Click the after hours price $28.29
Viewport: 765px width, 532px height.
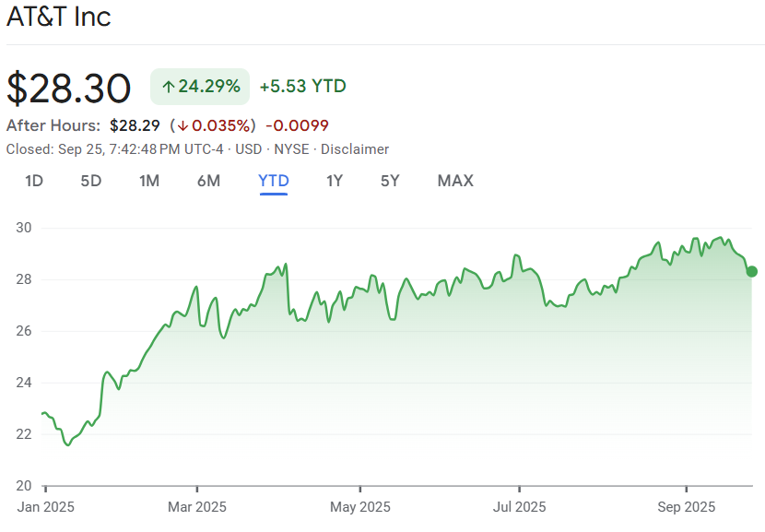(x=135, y=125)
